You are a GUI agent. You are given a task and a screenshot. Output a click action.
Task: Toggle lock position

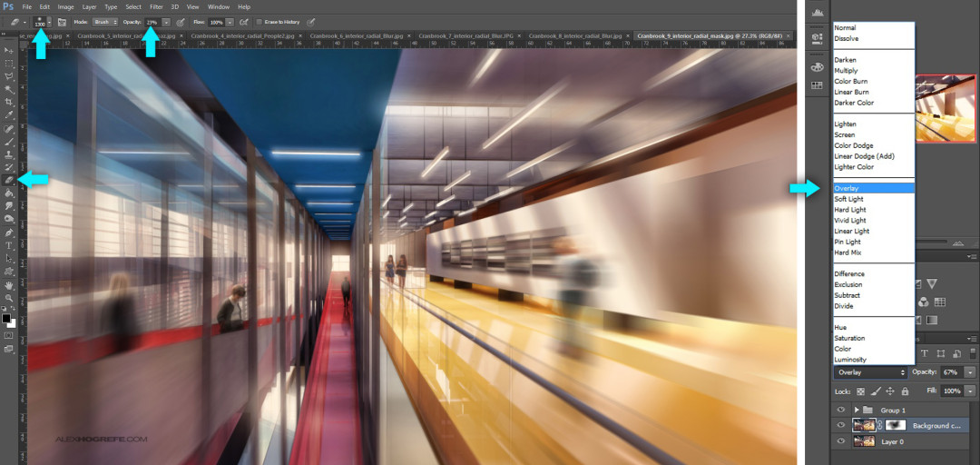891,391
